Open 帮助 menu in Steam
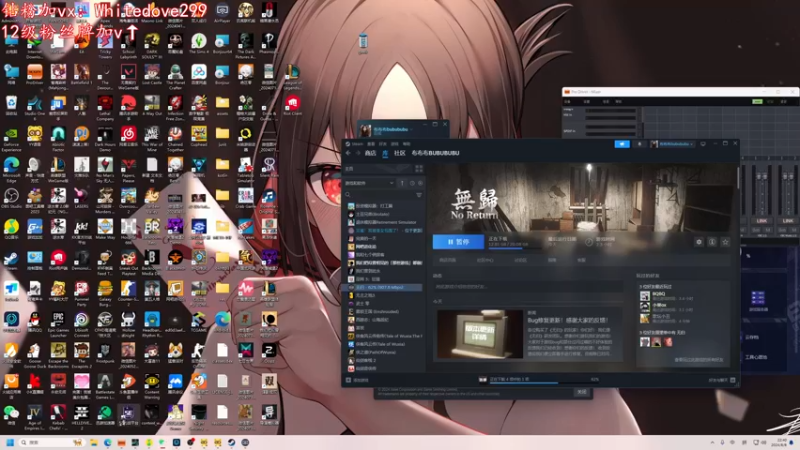The width and height of the screenshot is (800, 450). click(407, 144)
